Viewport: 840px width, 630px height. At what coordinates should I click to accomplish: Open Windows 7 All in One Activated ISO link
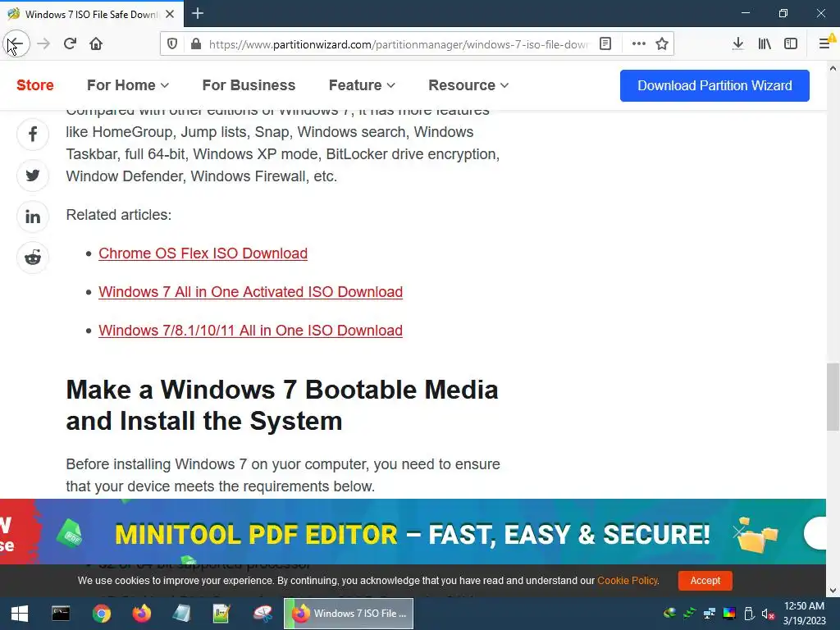[x=251, y=292]
